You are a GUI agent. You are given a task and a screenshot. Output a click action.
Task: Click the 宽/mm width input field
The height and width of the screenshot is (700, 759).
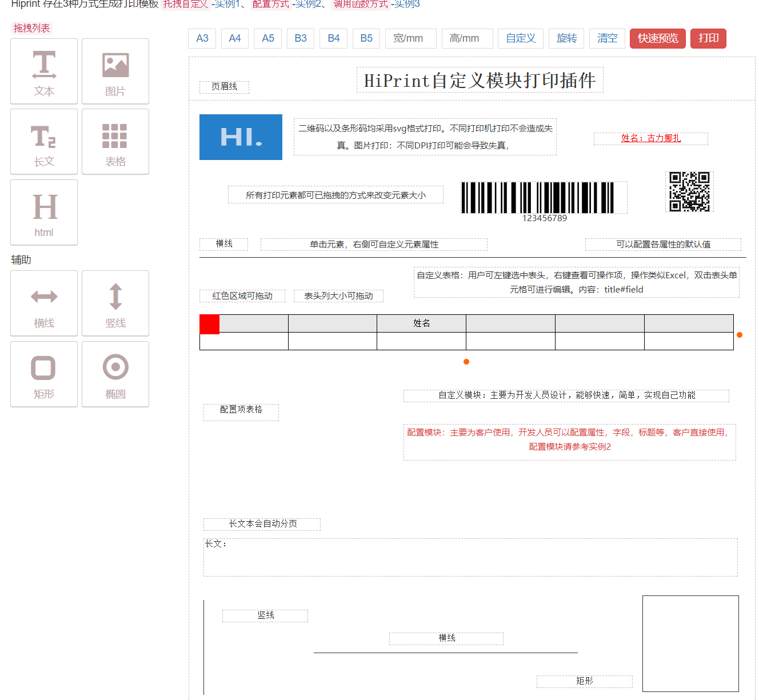click(x=411, y=38)
